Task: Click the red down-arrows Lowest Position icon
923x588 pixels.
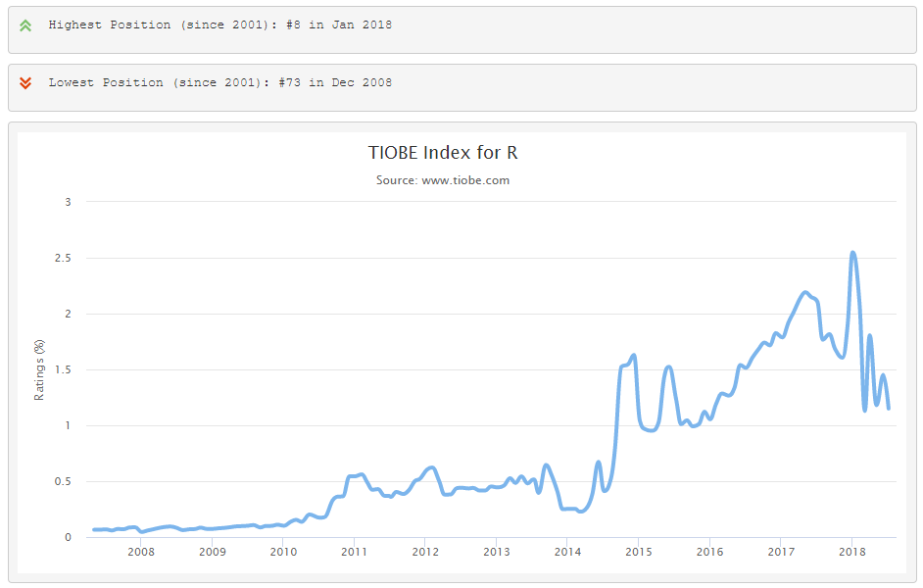Action: [x=25, y=83]
